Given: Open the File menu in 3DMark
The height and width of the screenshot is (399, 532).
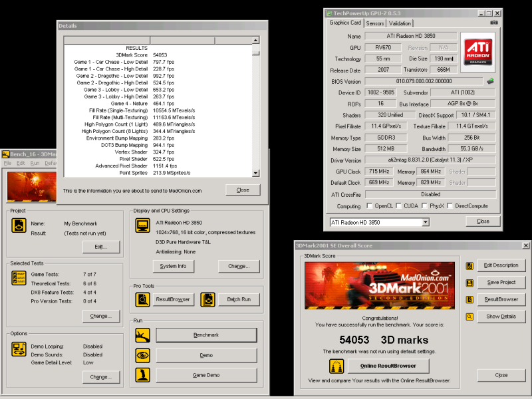Looking at the screenshot, I should (7, 163).
